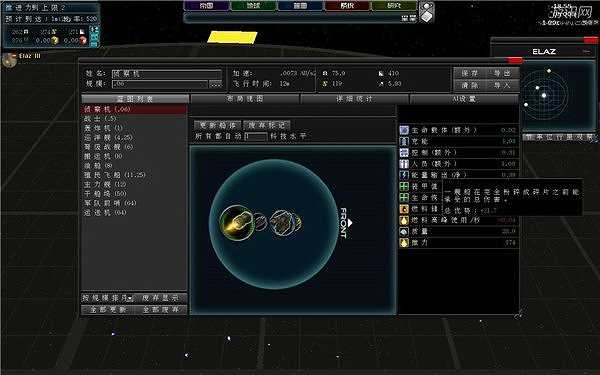Select the blueprint row ending (4.25)
This screenshot has width=600, height=375.
coord(134,137)
